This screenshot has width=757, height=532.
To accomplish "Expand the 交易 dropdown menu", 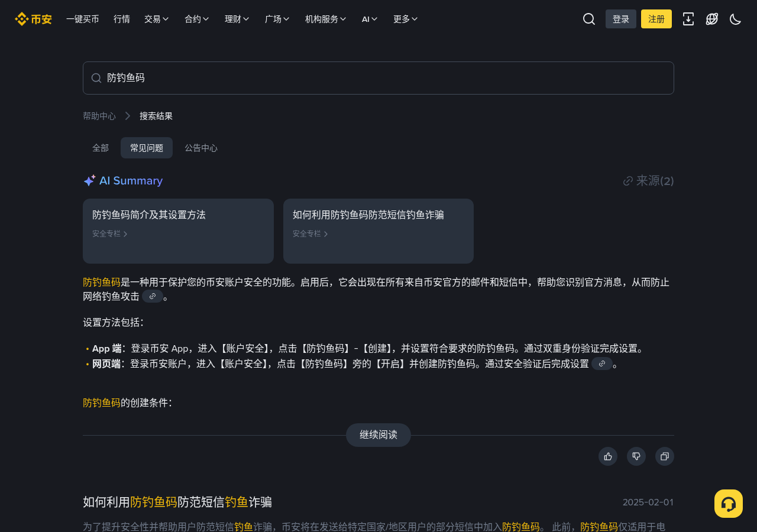I will 157,19.
